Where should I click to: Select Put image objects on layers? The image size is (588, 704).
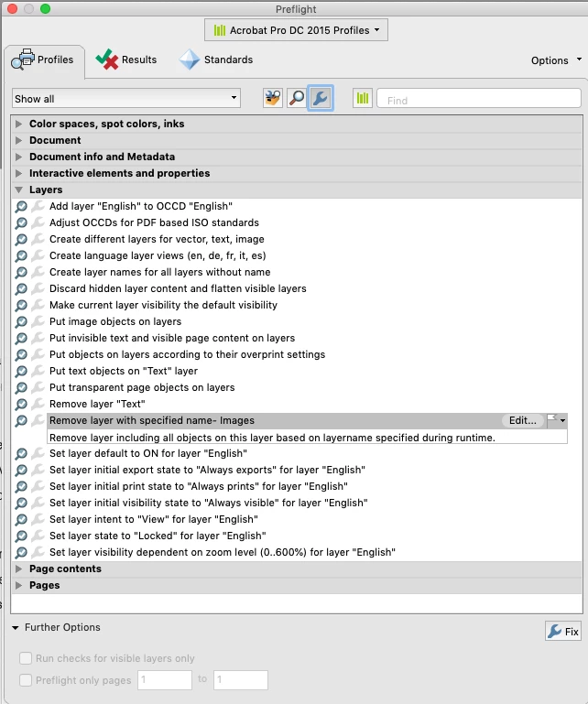point(115,321)
